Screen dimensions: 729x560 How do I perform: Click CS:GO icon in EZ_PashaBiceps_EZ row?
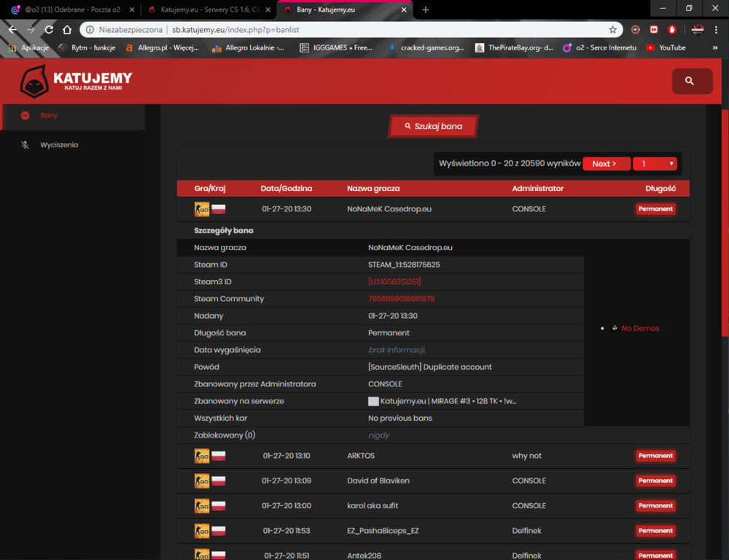(202, 531)
